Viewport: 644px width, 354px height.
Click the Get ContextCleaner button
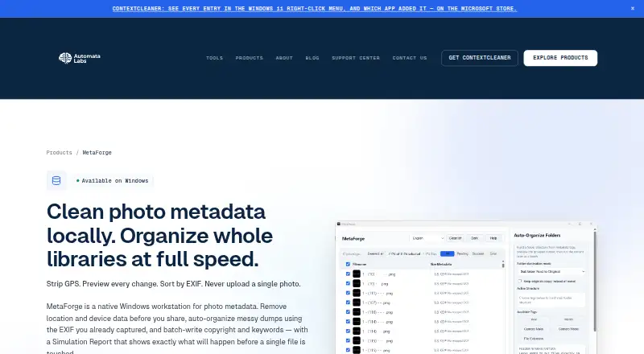[x=480, y=58]
